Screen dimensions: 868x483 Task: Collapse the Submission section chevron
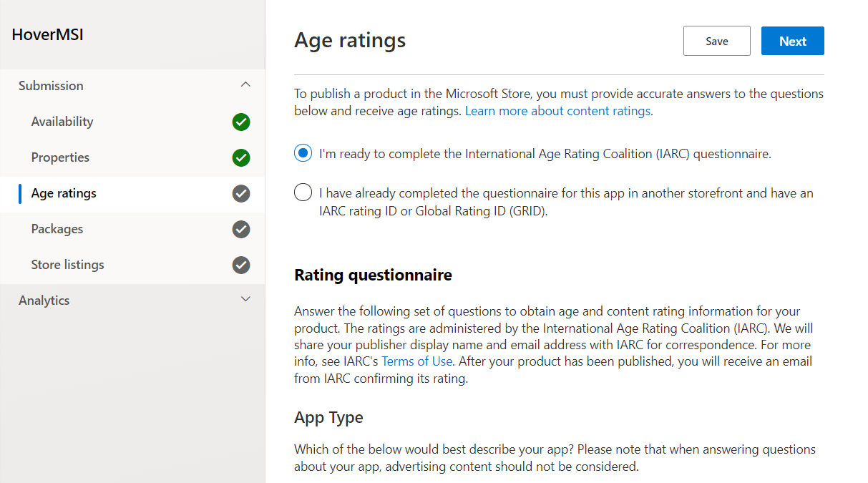click(x=245, y=84)
